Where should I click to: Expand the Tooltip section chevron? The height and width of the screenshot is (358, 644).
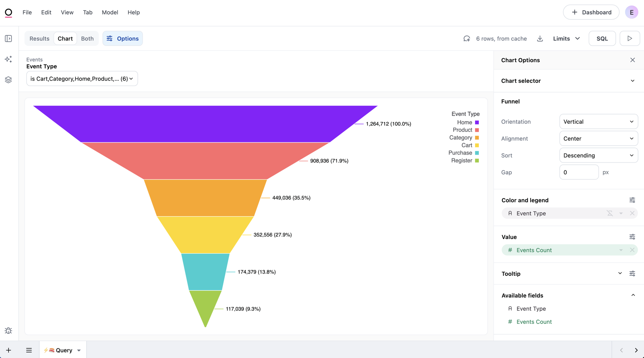(620, 273)
